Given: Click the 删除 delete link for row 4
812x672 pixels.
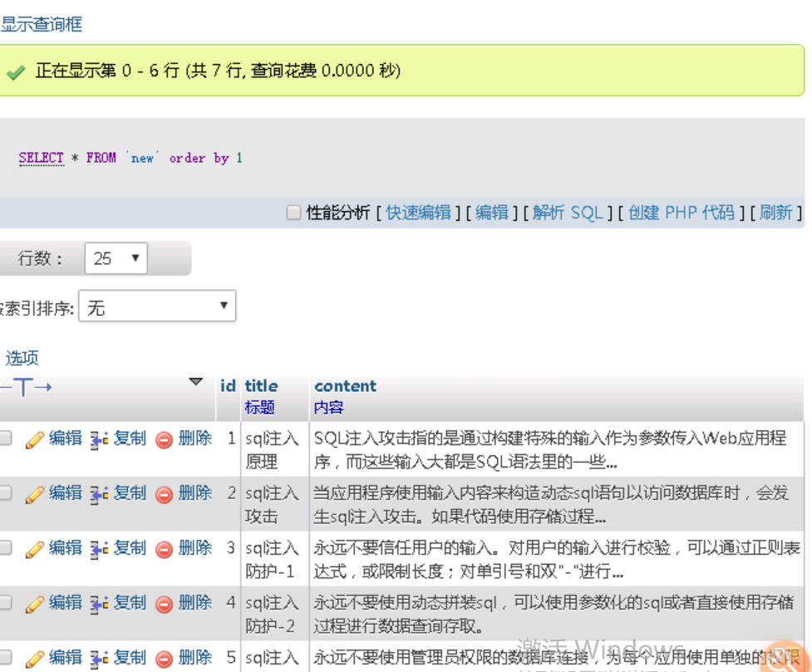Looking at the screenshot, I should tap(195, 603).
